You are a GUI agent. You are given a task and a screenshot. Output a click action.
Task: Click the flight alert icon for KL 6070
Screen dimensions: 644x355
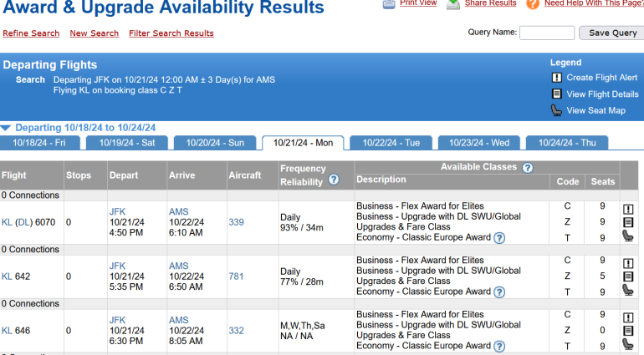point(627,209)
